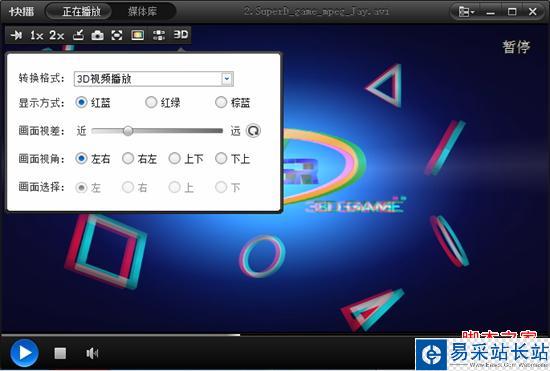Click the skip-forward arrow icon in toolbar

tap(16, 35)
